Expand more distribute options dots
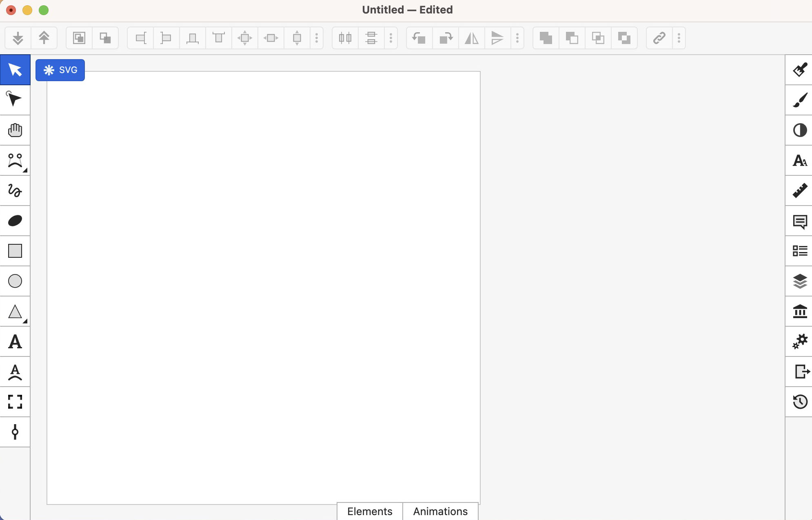 [x=391, y=38]
